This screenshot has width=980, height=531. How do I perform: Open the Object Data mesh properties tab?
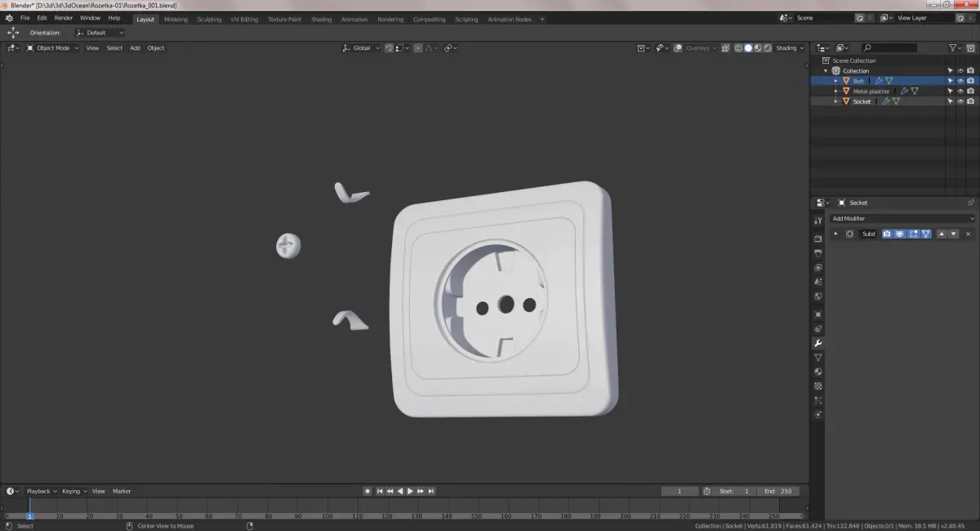pyautogui.click(x=817, y=358)
